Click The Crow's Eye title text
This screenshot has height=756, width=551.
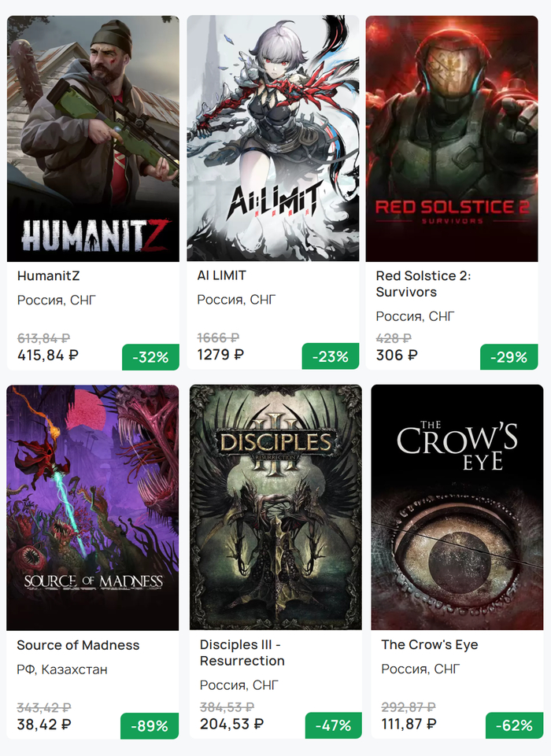click(x=429, y=645)
